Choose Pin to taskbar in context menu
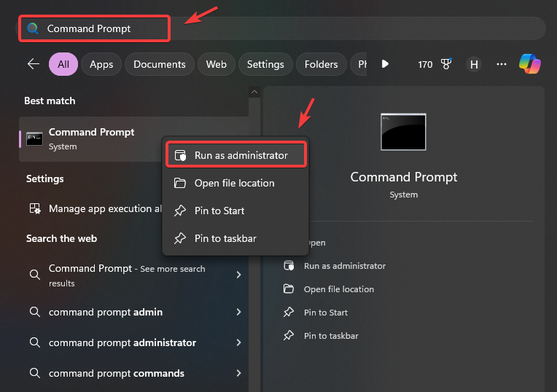This screenshot has height=392, width=557. 225,238
